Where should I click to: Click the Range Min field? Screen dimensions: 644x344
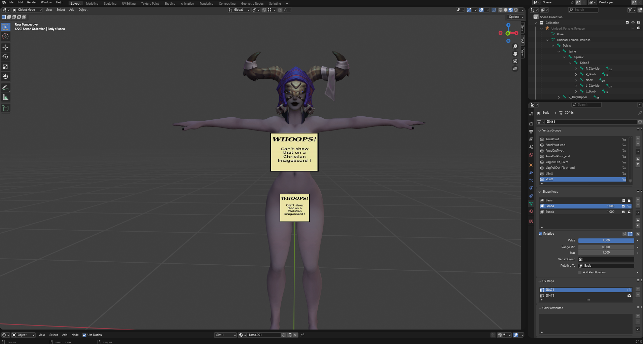tap(606, 247)
